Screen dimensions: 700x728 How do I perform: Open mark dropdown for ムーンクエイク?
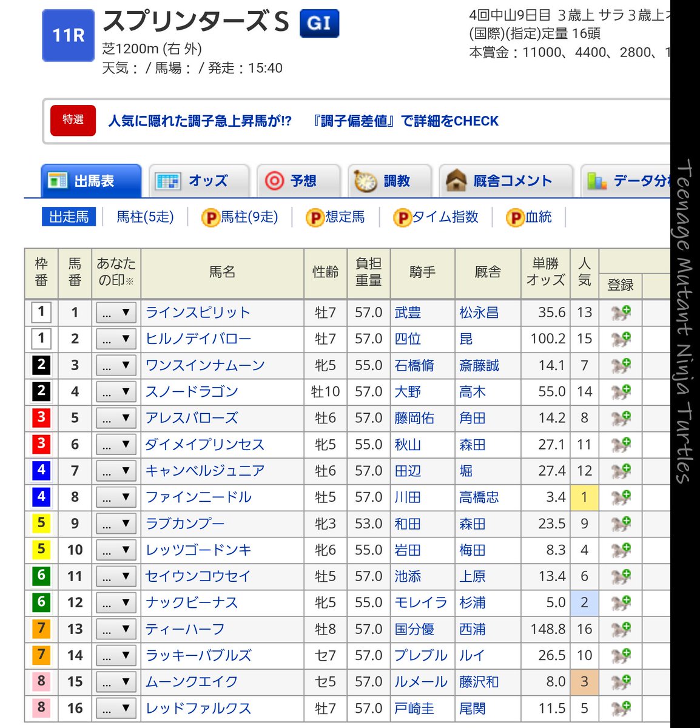pos(116,682)
